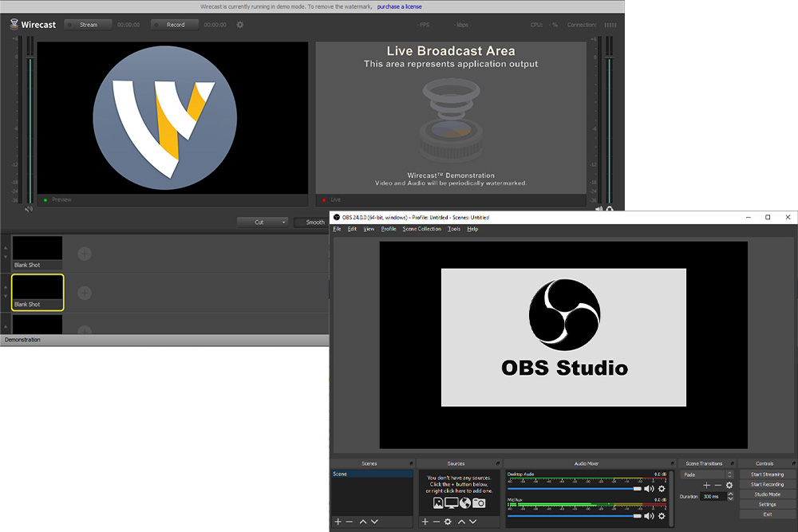The image size is (798, 532).
Task: Open Mic/Aux settings gear in mixer
Action: click(662, 516)
